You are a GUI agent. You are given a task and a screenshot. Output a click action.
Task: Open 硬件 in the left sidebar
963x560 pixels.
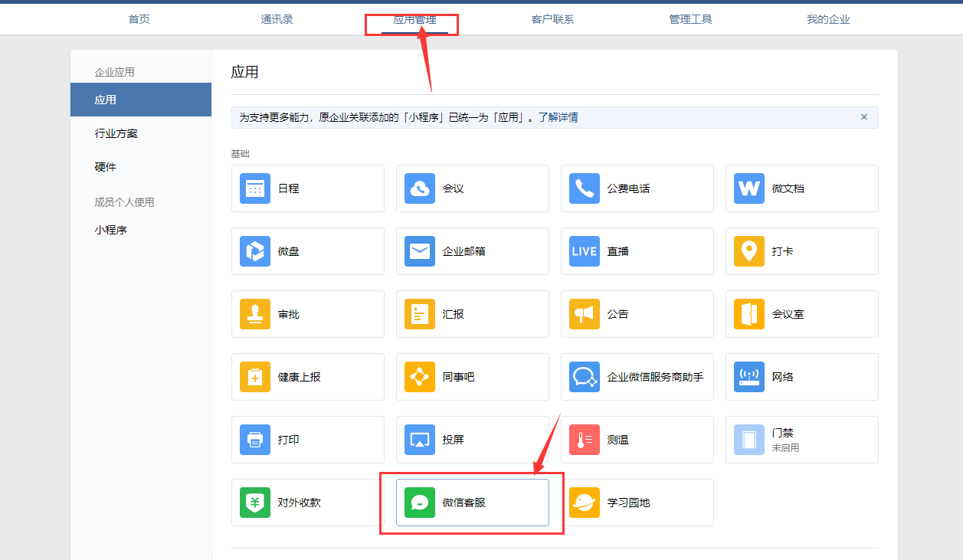coord(106,167)
